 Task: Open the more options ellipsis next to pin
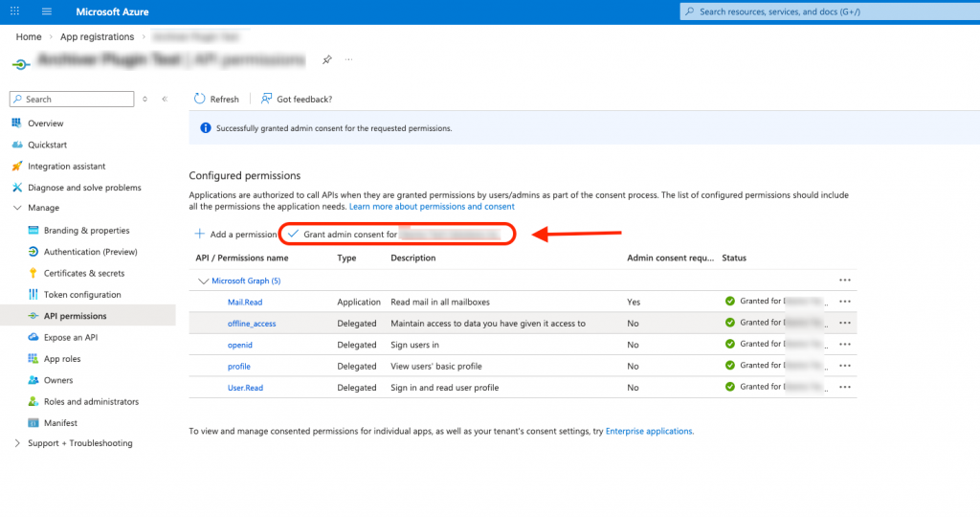tap(348, 59)
